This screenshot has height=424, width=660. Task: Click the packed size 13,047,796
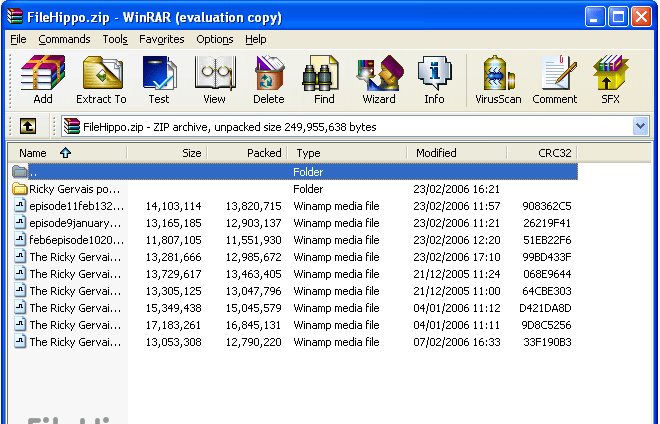253,291
